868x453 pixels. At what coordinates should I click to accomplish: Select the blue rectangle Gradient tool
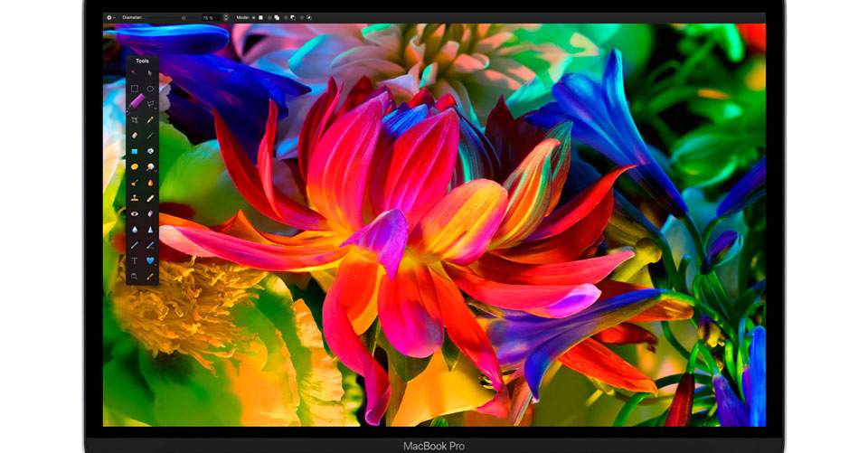pyautogui.click(x=135, y=151)
